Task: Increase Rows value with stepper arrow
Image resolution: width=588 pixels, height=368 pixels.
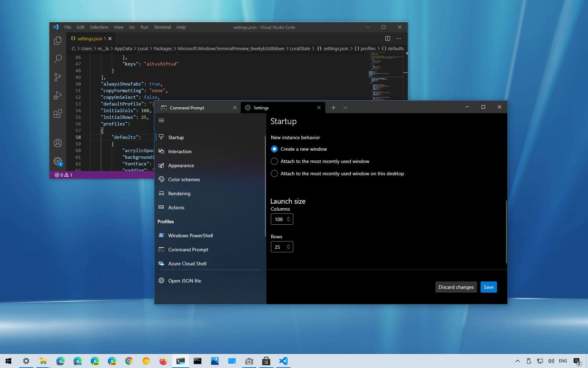Action: [289, 245]
